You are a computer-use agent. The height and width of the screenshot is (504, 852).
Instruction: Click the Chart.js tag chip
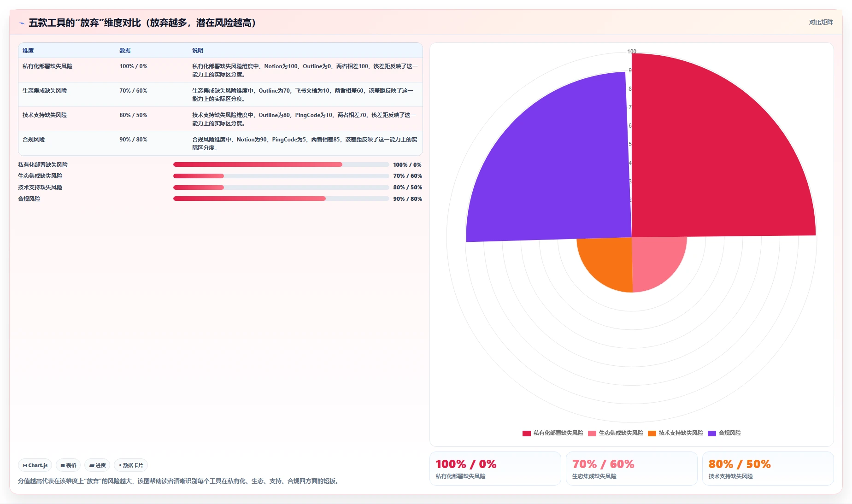coord(35,465)
